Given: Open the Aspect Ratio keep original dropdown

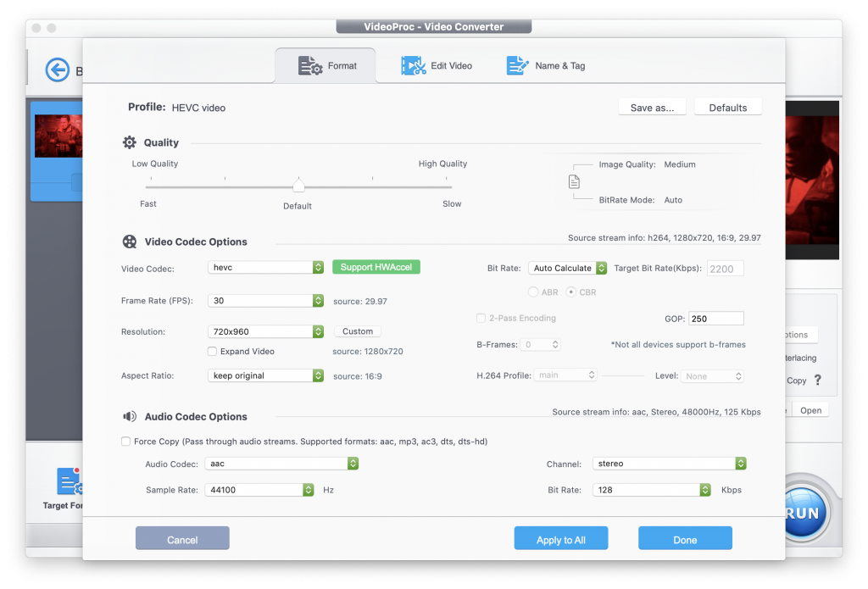Looking at the screenshot, I should coord(265,375).
